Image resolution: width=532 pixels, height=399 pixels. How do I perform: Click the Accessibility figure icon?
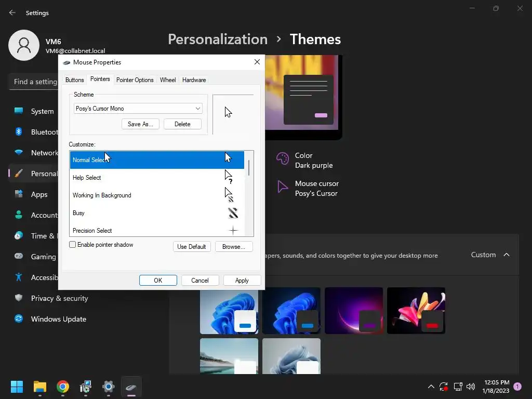[19, 277]
